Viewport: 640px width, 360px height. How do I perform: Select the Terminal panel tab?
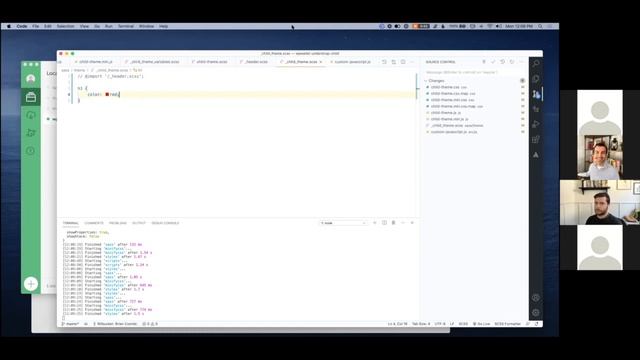[71, 223]
